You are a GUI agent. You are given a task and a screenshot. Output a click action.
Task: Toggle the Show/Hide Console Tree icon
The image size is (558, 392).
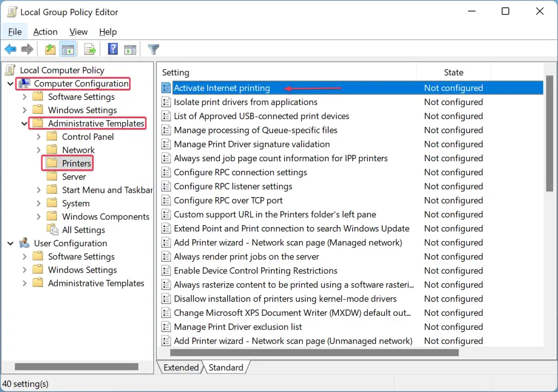click(68, 49)
